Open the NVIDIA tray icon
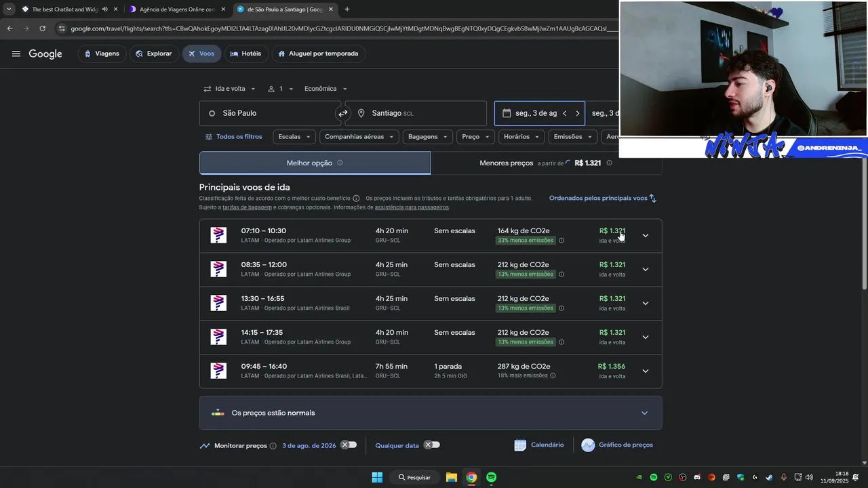 pos(639,477)
